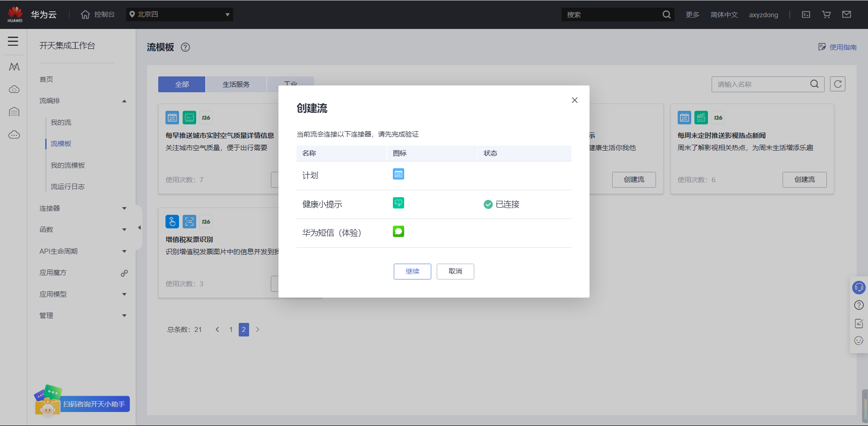Open 我的流模板 in the sidebar
Image resolution: width=868 pixels, height=426 pixels.
point(68,166)
